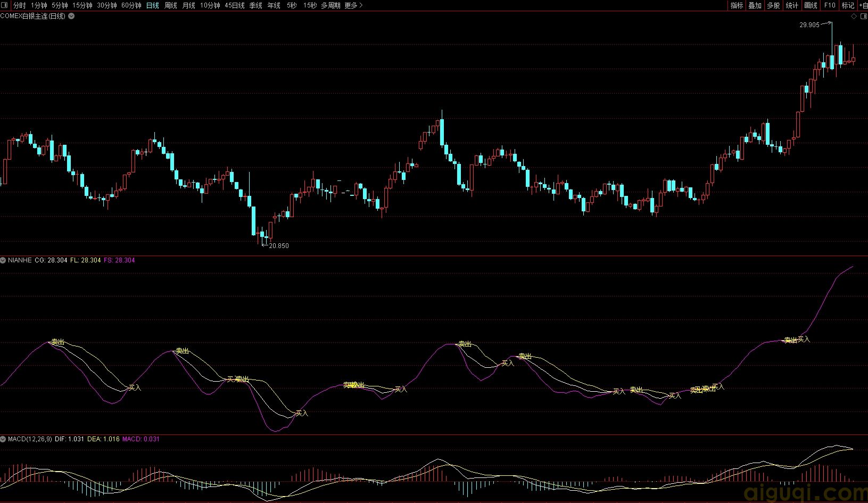The height and width of the screenshot is (503, 868).
Task: Expand the 更多 period options
Action: 353,5
